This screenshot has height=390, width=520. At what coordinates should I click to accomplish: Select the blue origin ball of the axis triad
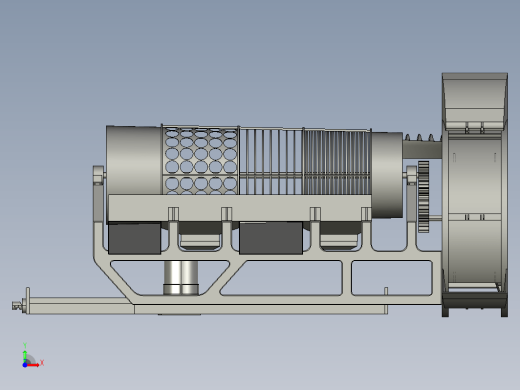[x=25, y=365]
